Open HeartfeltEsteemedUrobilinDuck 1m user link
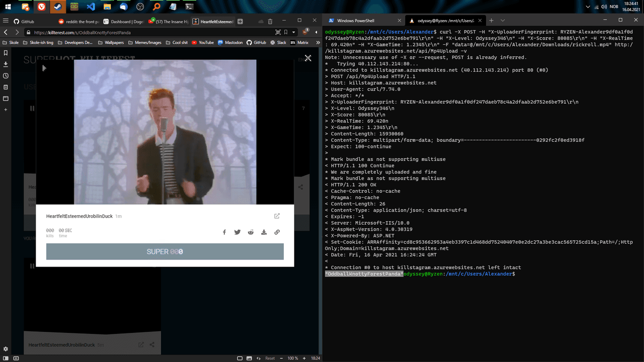This screenshot has height=362, width=644. (79, 216)
